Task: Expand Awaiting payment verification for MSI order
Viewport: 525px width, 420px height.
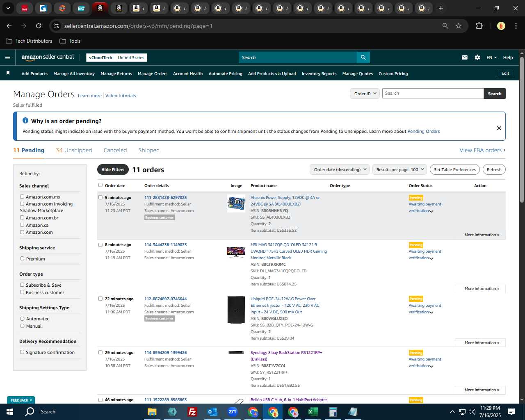Action: (x=431, y=258)
